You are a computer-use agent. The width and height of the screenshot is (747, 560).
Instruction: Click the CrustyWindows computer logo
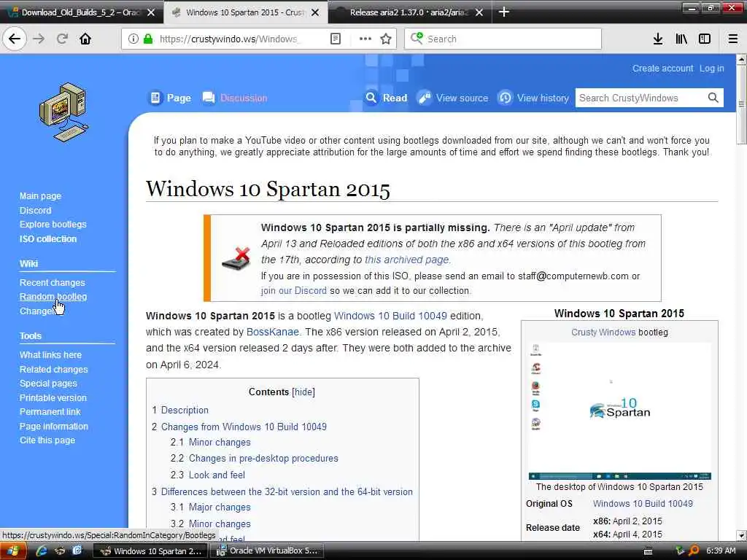coord(63,112)
